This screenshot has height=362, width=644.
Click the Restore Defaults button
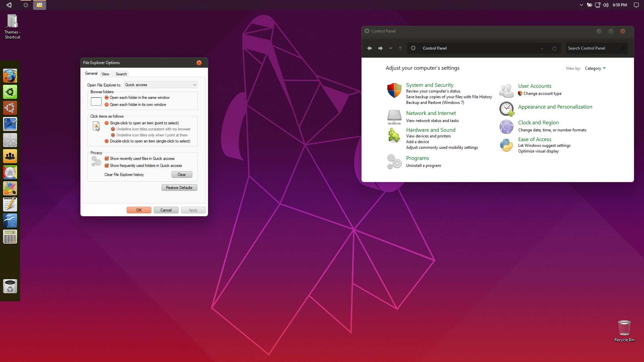click(x=179, y=188)
